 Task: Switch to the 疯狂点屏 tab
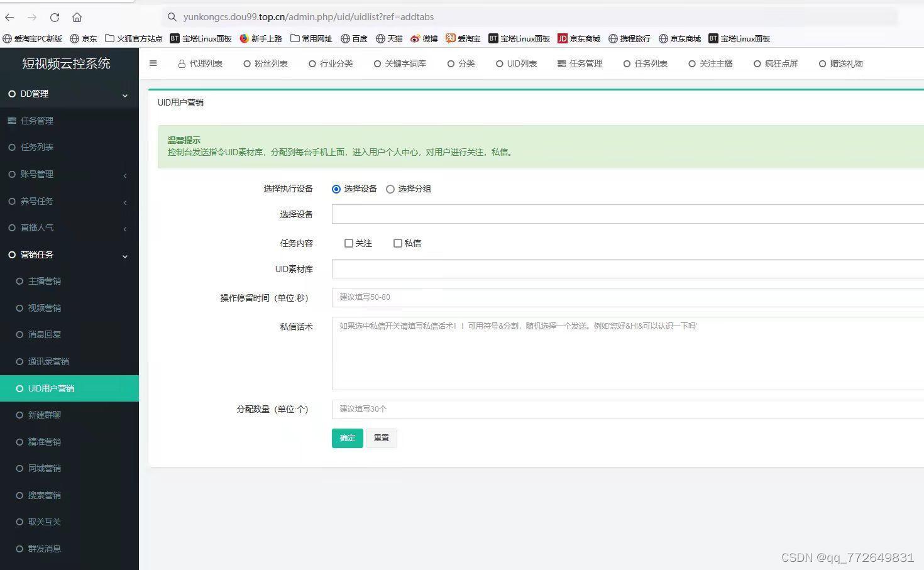pos(776,63)
